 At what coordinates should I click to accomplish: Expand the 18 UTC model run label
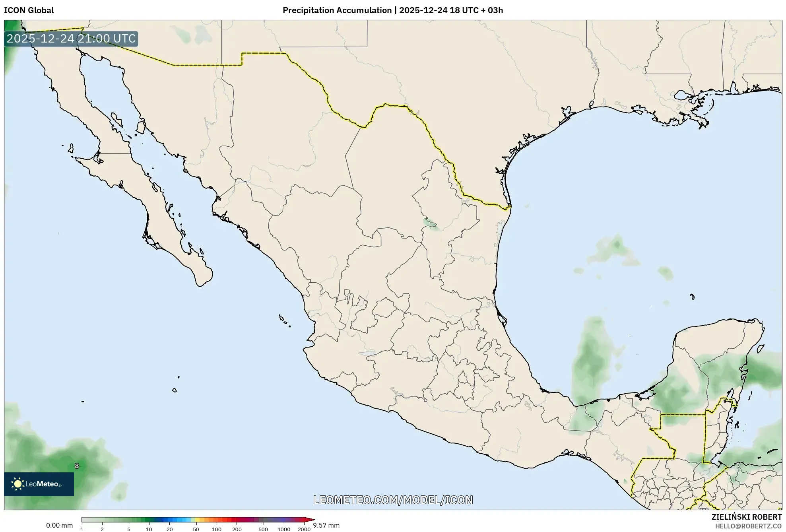(464, 10)
